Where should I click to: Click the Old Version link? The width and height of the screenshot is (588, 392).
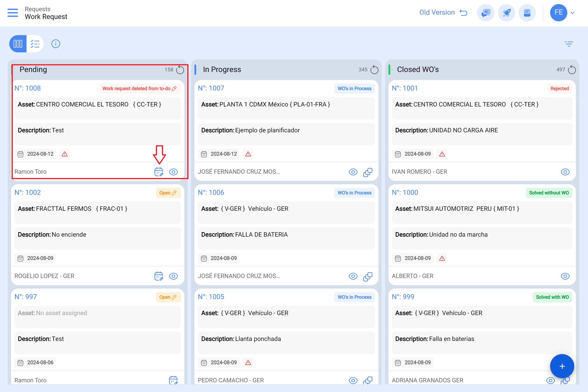click(x=437, y=12)
